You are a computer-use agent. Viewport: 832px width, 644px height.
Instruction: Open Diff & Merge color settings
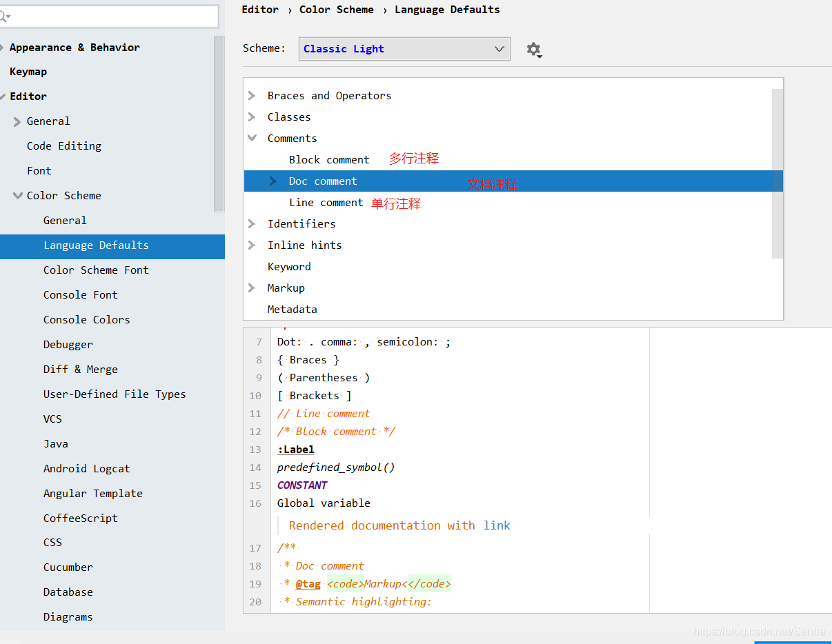(81, 370)
